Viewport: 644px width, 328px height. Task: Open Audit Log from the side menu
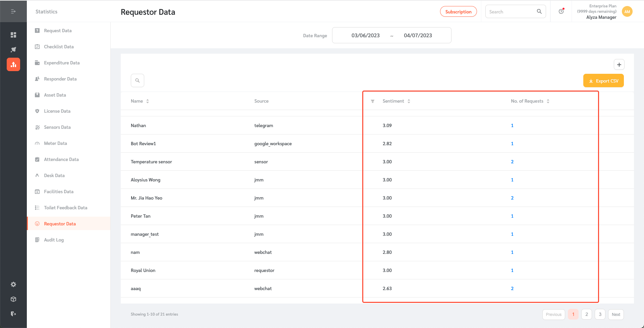54,239
